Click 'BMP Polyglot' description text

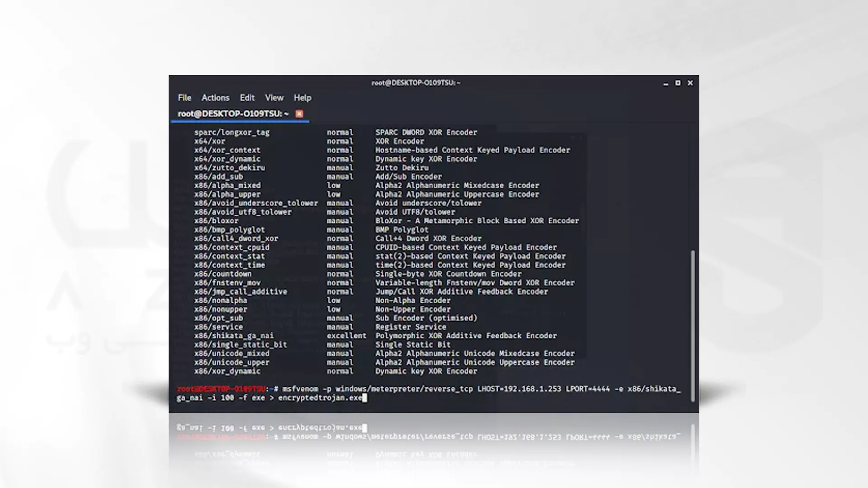click(402, 230)
